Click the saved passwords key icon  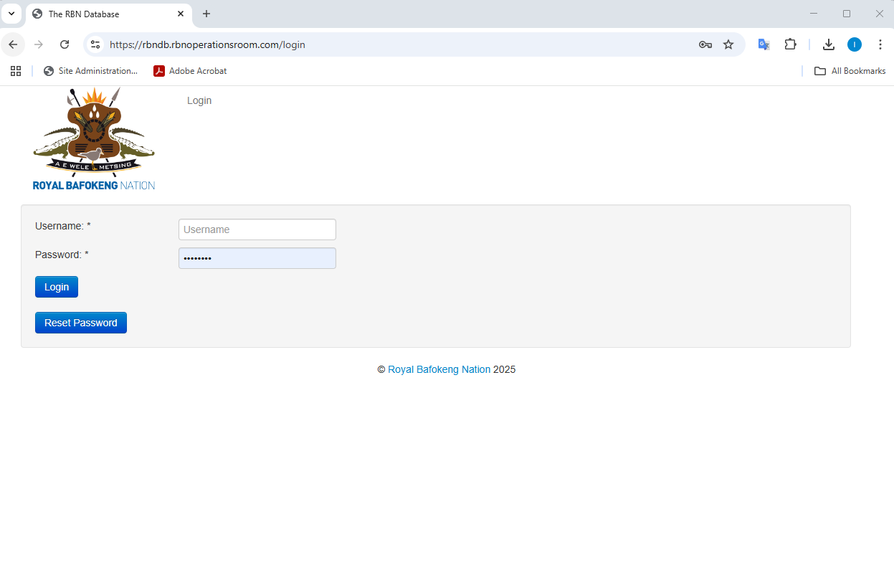pyautogui.click(x=705, y=44)
